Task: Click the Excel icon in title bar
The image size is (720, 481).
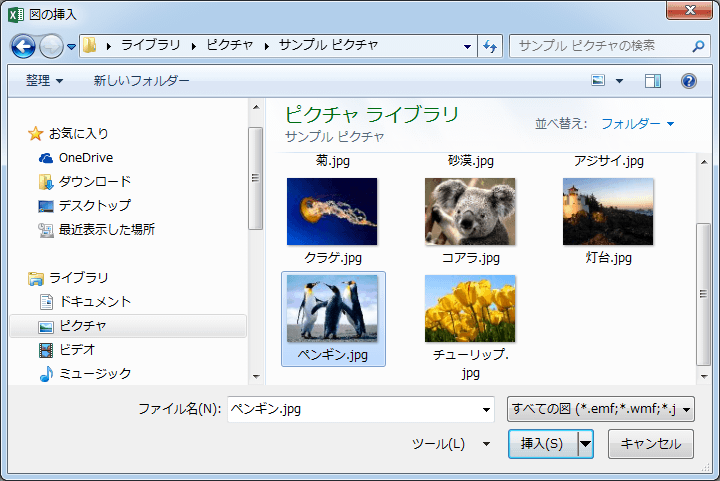Action: click(16, 15)
